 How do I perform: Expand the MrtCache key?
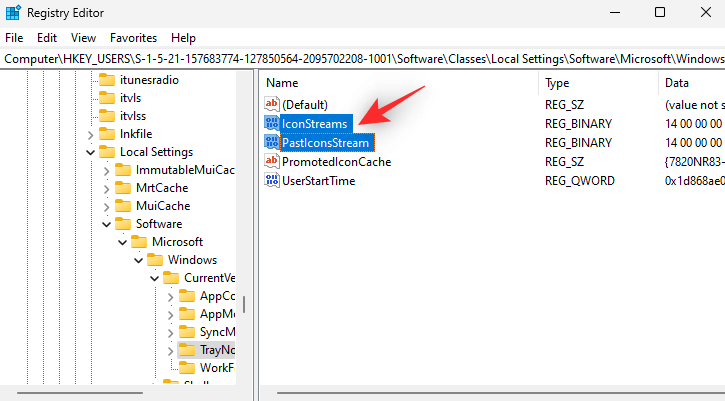(106, 189)
